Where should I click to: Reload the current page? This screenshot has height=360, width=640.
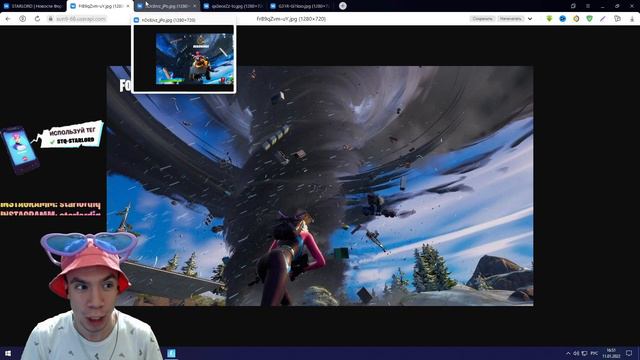(37, 19)
